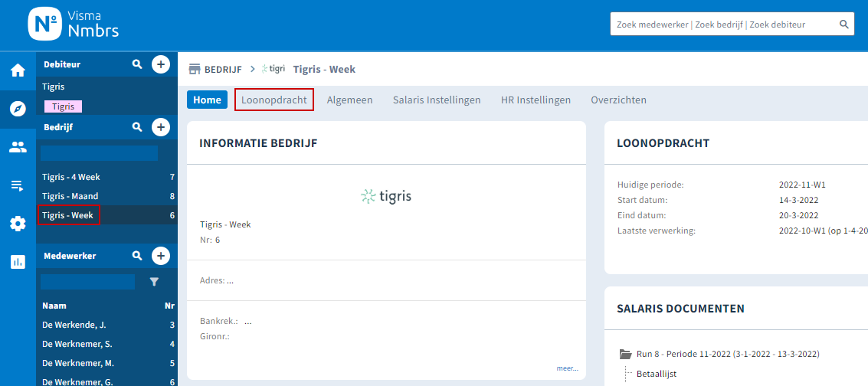Click the Debiteur section header
The width and height of the screenshot is (868, 386).
(x=62, y=64)
